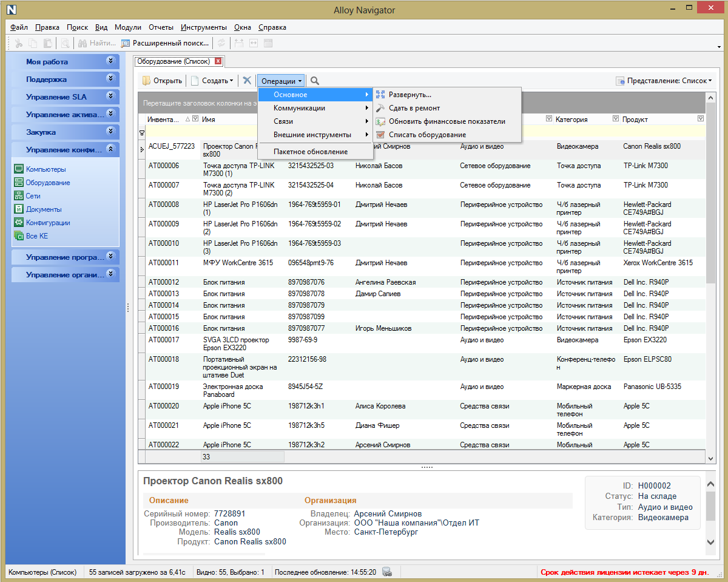728x582 pixels.
Task: Click the Cut scissors icon in toolbar
Action: point(19,43)
